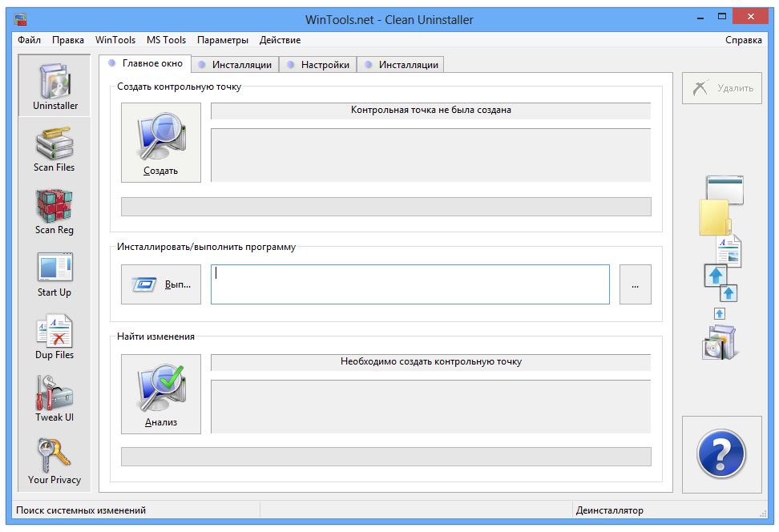Open the Действие menu
Image resolution: width=779 pixels, height=532 pixels.
click(x=280, y=40)
